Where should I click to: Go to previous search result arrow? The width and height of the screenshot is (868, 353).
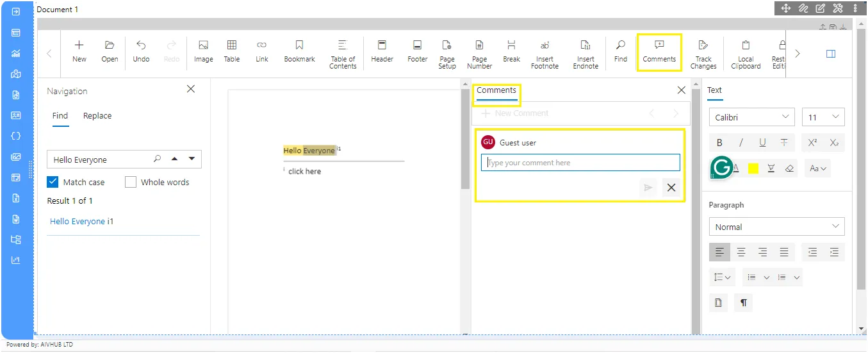174,159
